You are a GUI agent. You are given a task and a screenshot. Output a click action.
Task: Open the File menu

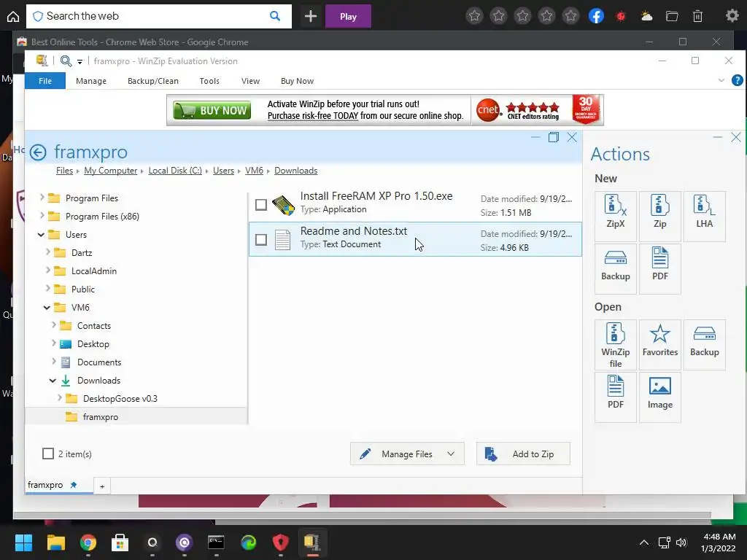point(45,81)
